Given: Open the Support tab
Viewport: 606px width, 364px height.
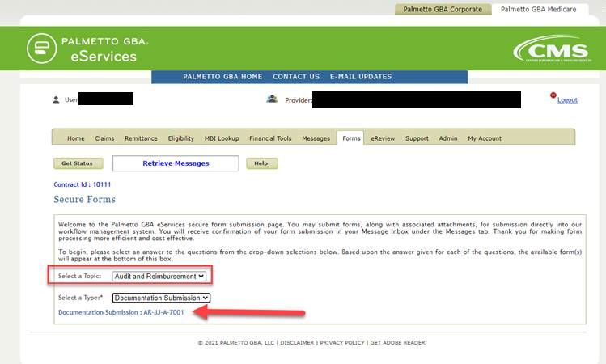Looking at the screenshot, I should pos(417,138).
